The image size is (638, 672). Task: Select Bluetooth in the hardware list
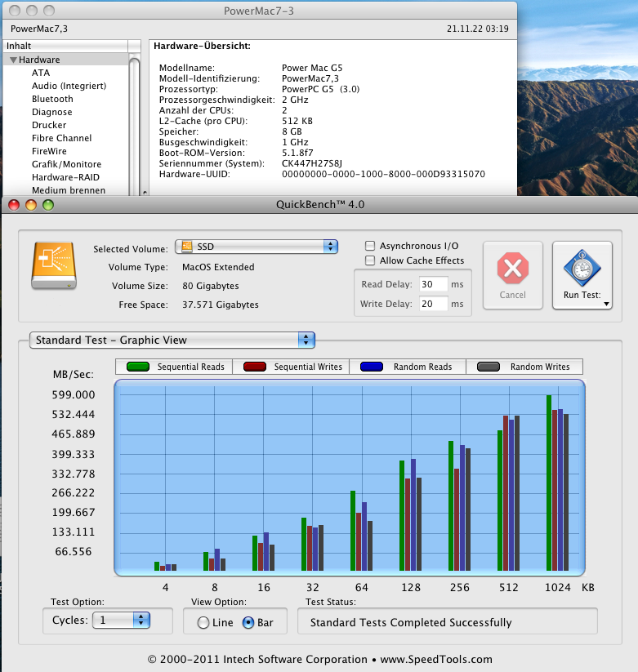52,99
